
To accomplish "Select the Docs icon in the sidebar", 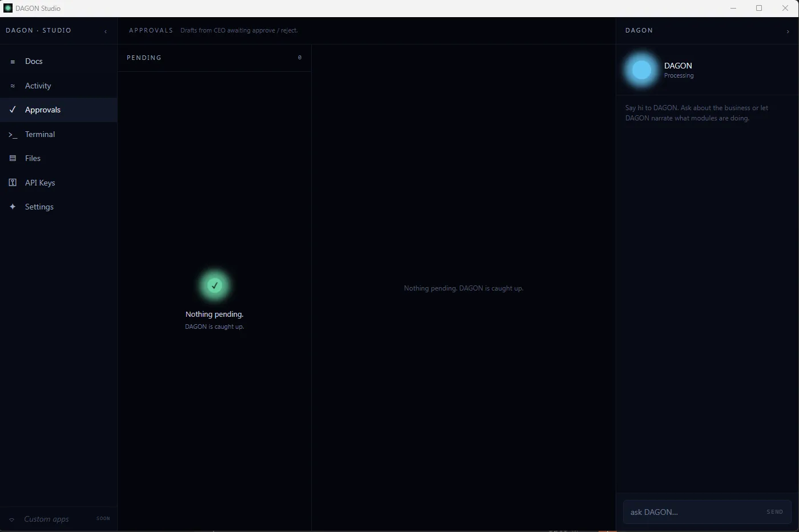I will click(13, 61).
